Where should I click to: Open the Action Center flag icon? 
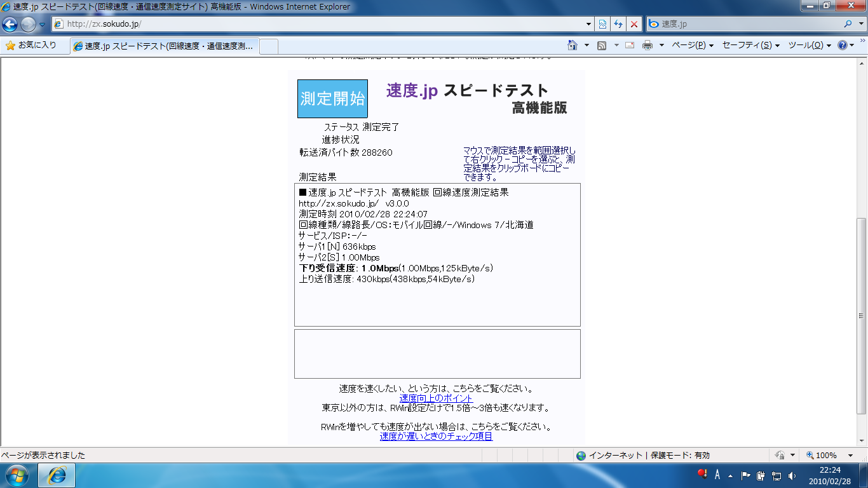pos(746,475)
